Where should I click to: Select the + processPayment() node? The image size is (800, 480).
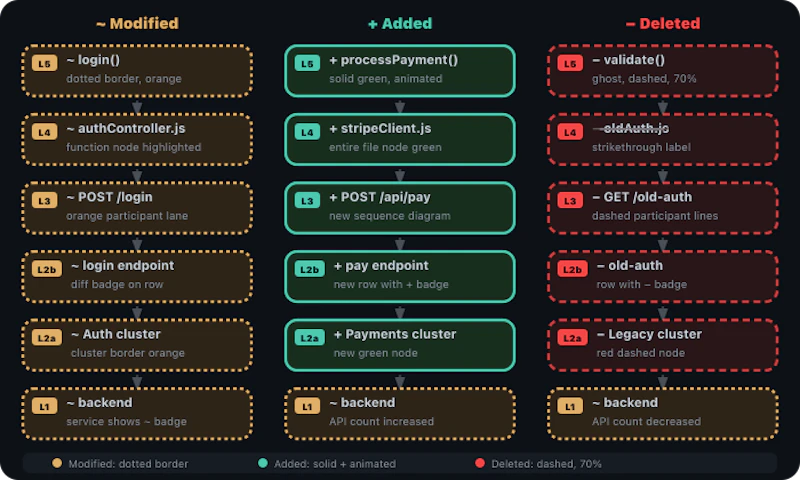[x=400, y=70]
